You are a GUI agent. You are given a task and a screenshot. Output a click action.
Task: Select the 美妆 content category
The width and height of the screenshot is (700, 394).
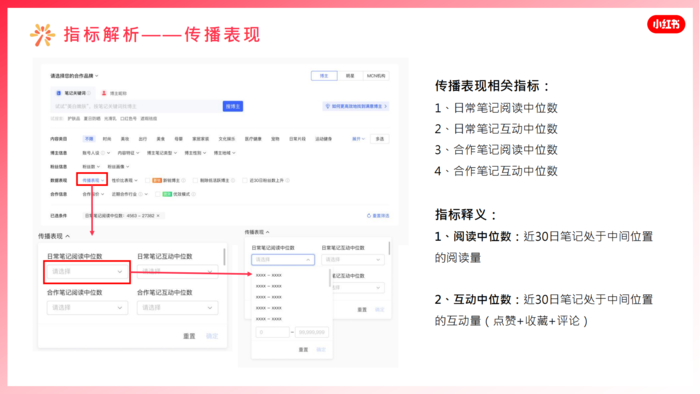pos(125,139)
